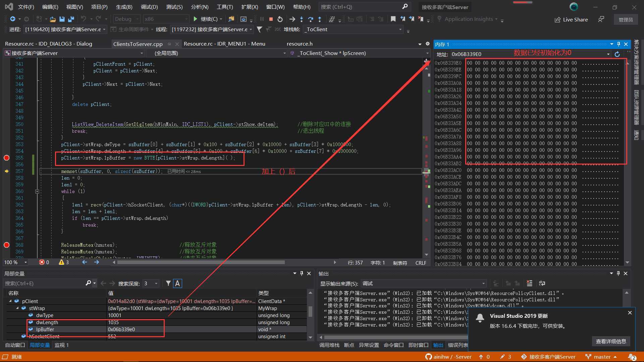Image resolution: width=644 pixels, height=362 pixels.
Task: Toggle the breakpoint on line 355
Action: (x=6, y=158)
